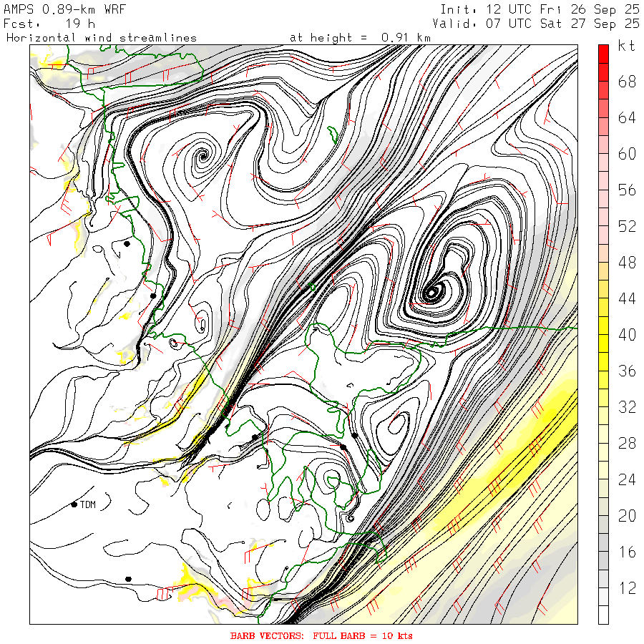Select the "at height = 0.91 km" text
This screenshot has width=644, height=644.
click(360, 38)
